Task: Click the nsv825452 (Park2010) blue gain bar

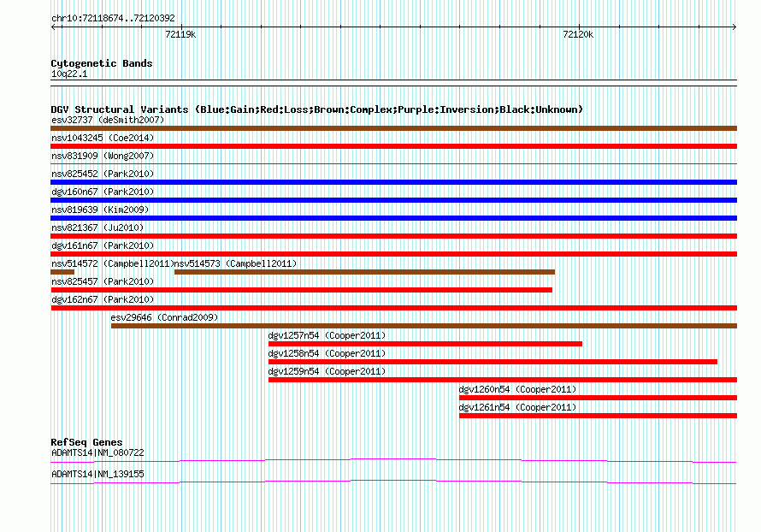Action: click(393, 182)
